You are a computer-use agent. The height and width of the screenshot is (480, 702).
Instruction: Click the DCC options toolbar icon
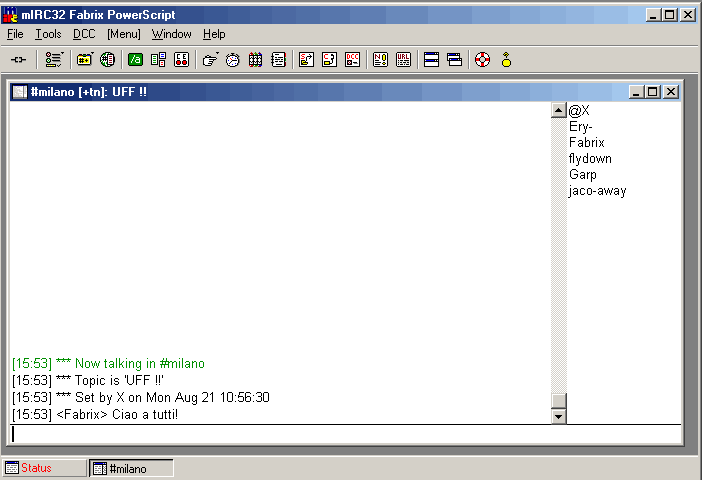click(x=353, y=60)
